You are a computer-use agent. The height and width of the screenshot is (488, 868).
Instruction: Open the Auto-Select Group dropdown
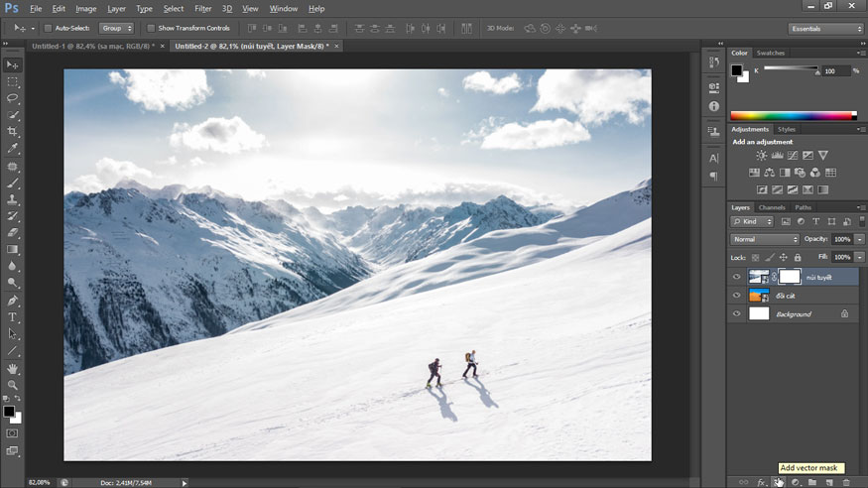[116, 28]
